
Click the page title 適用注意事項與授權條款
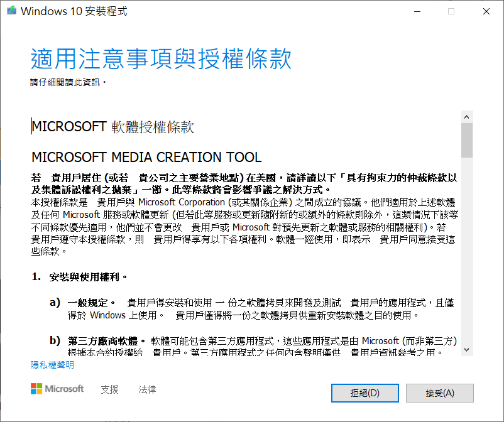(x=161, y=59)
